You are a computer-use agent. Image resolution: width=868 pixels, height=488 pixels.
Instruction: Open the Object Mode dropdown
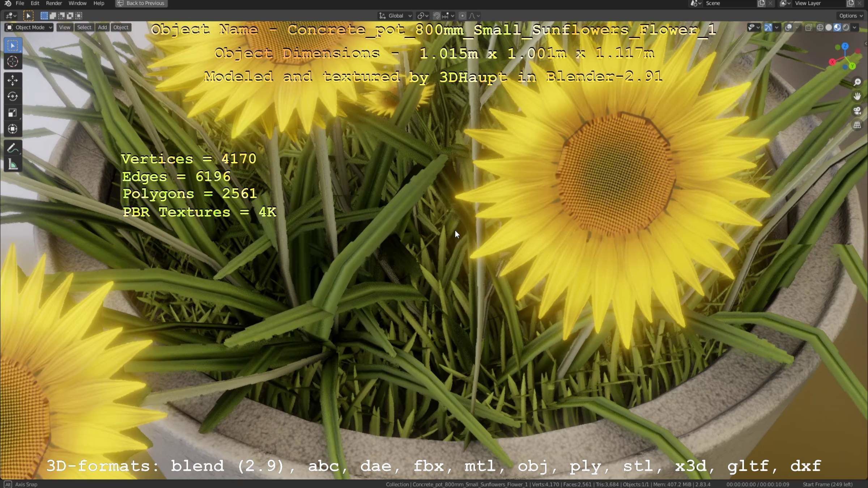click(x=29, y=27)
